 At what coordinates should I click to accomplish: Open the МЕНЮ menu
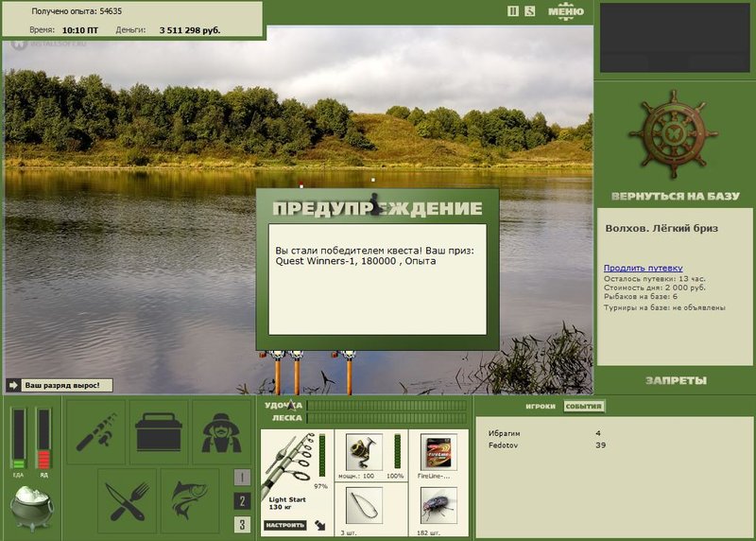click(x=566, y=11)
